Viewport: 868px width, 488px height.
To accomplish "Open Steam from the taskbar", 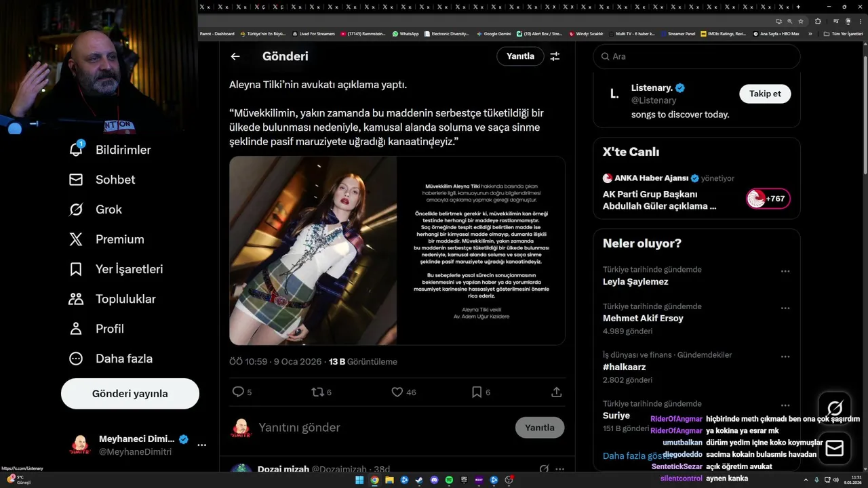I will coord(419,481).
